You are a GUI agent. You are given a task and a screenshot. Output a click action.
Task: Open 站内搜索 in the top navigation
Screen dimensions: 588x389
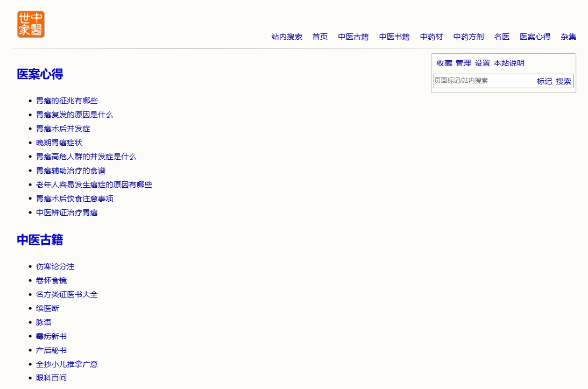pos(287,37)
